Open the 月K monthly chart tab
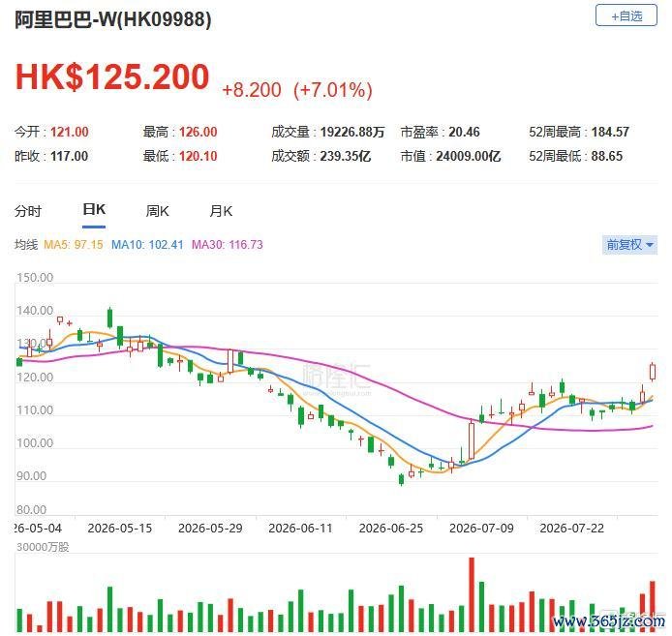The height and width of the screenshot is (636, 672). point(221,211)
